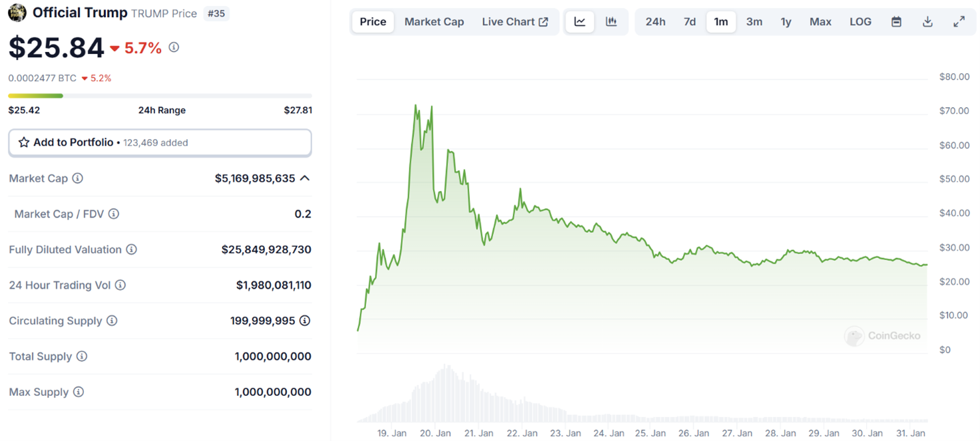Download the chart data
The width and height of the screenshot is (980, 441).
pos(927,22)
